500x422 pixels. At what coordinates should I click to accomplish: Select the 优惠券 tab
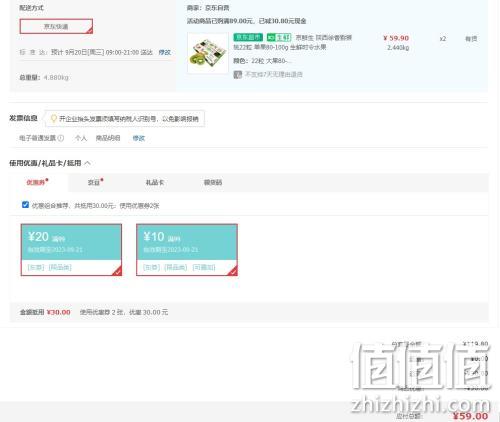[x=36, y=182]
